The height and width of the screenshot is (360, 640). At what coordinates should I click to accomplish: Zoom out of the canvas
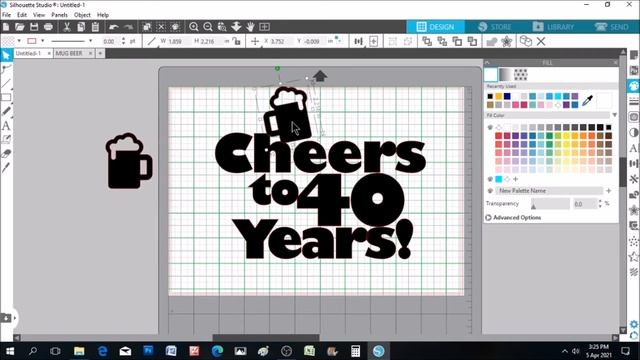pos(208,27)
